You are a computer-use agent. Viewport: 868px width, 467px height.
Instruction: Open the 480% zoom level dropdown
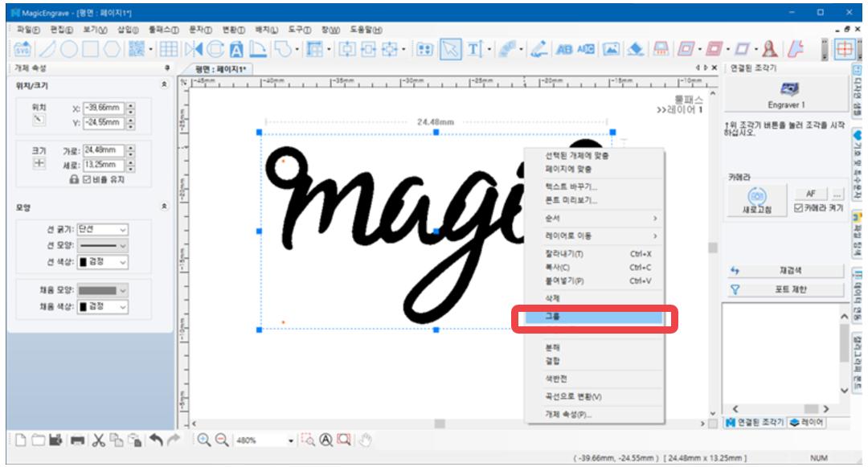point(290,440)
